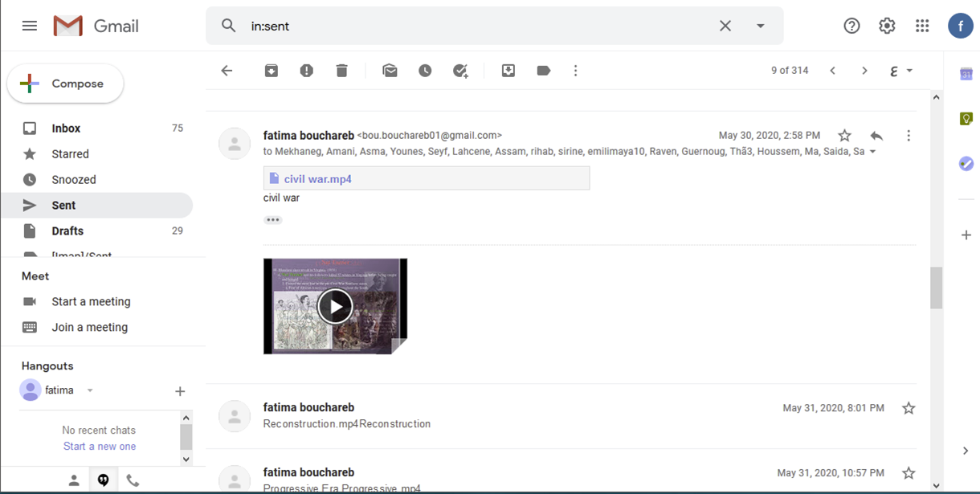980x494 pixels.
Task: Open Hangouts contacts person icon
Action: 74,480
